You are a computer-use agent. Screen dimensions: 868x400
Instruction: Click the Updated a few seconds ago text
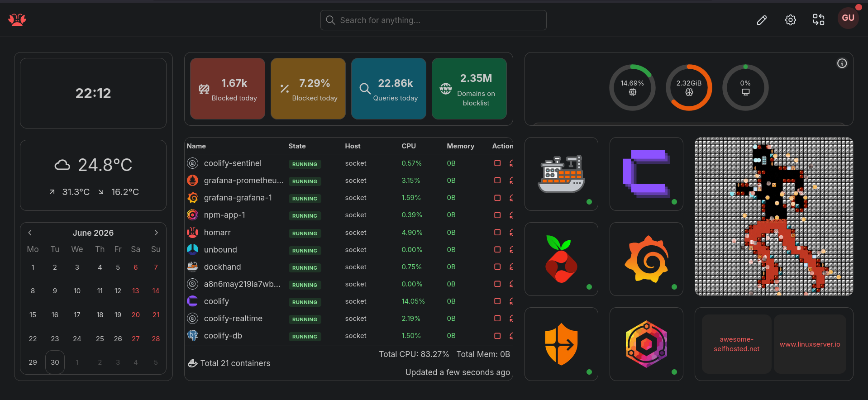coord(458,372)
